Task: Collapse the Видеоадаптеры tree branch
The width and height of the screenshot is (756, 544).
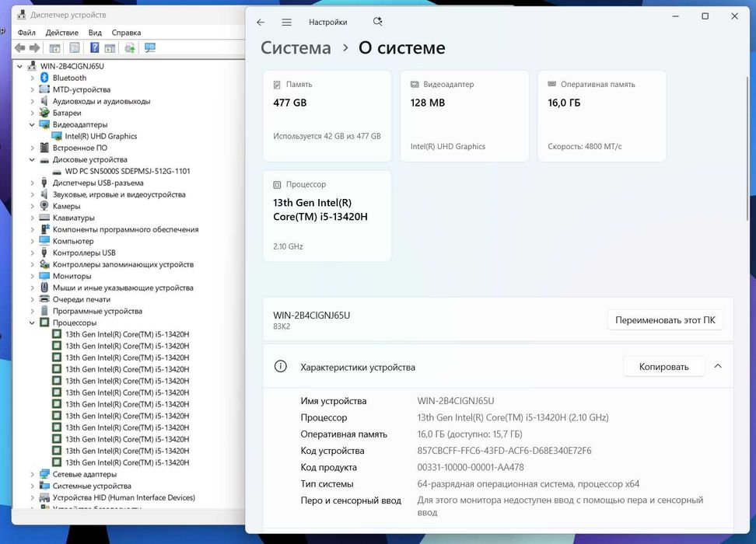Action: tap(32, 124)
